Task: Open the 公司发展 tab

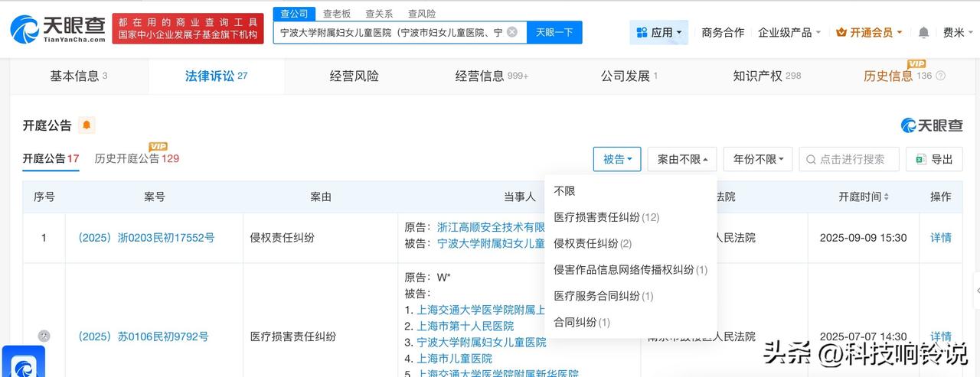Action: coord(629,76)
